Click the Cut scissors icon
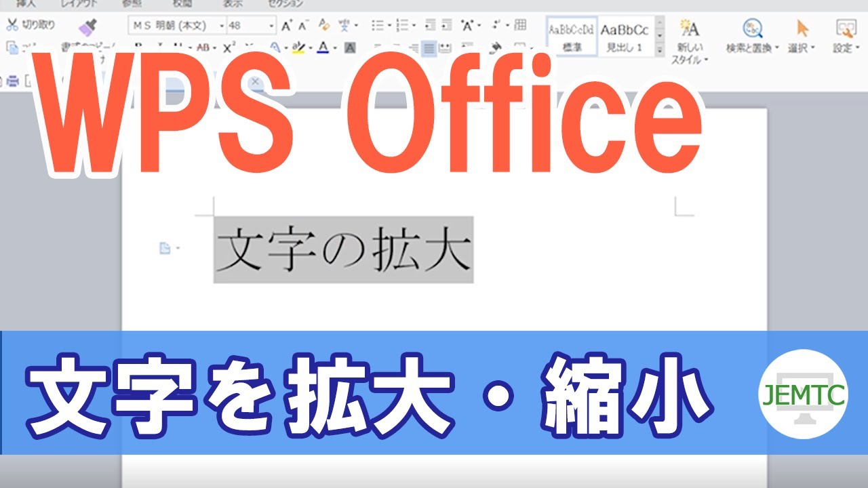This screenshot has width=868, height=488. tap(12, 25)
